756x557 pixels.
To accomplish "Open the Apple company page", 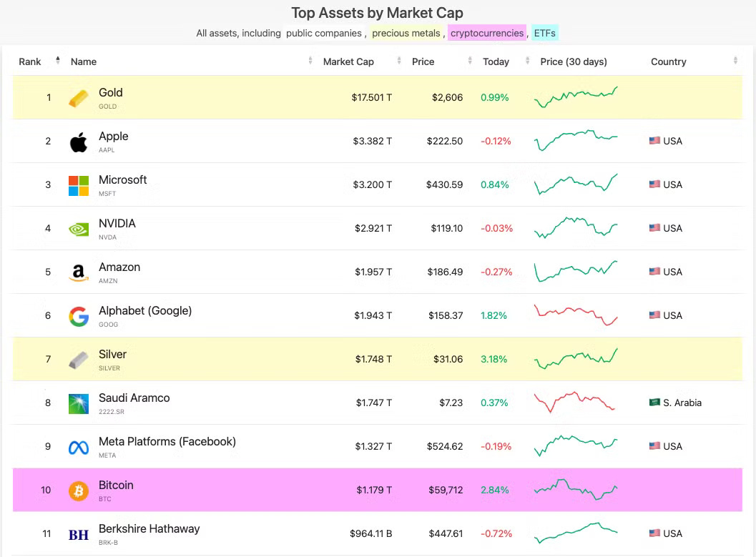I will (x=113, y=137).
